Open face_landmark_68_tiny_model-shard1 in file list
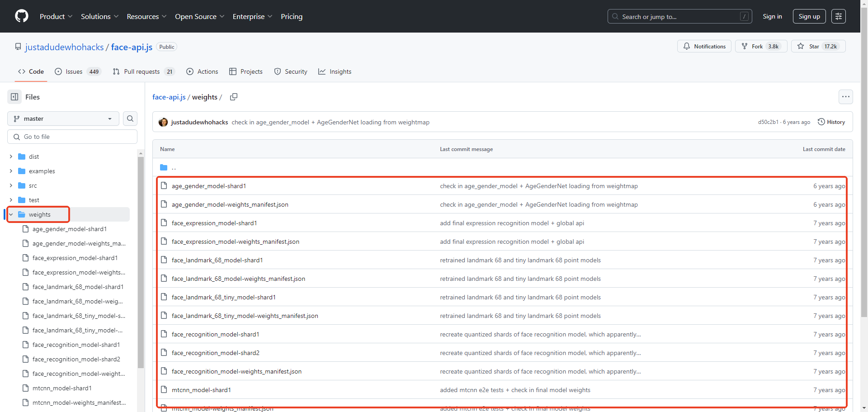The image size is (868, 412). pyautogui.click(x=224, y=297)
